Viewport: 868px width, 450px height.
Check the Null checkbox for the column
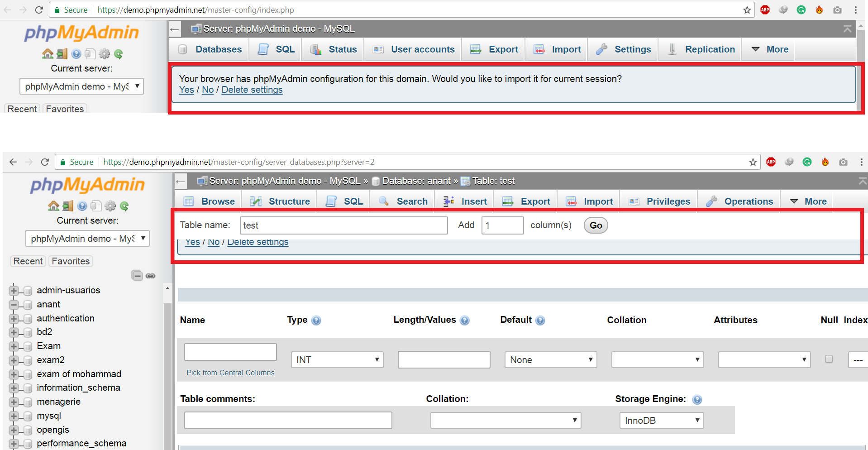click(829, 359)
